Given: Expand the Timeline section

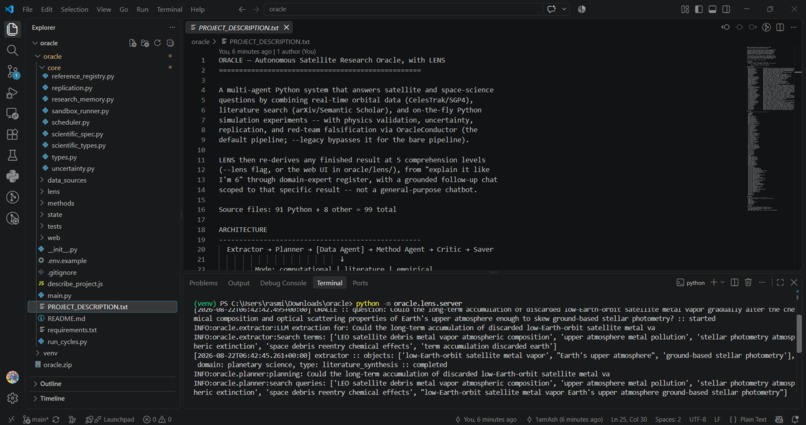Looking at the screenshot, I should pos(52,398).
